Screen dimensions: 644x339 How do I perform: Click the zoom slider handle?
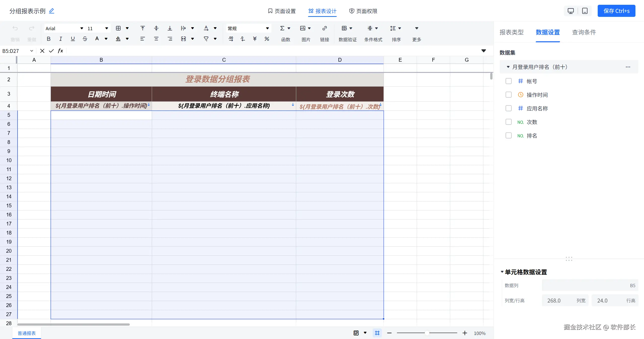click(427, 333)
